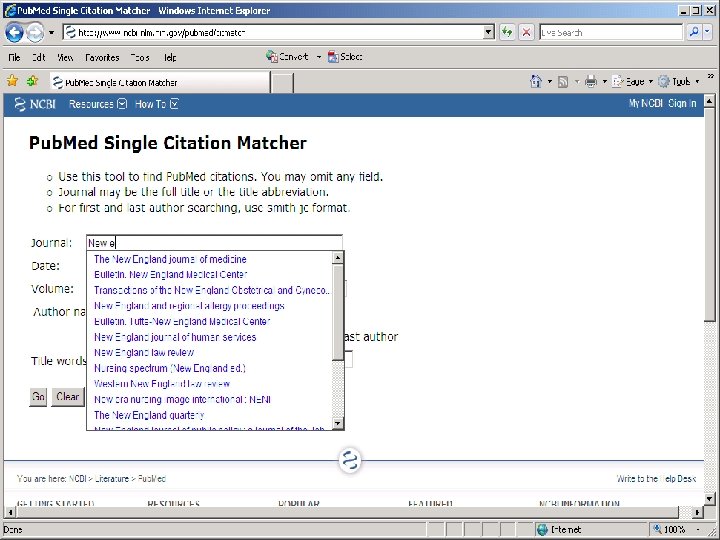Click the Add to Favorites icon

coord(32,81)
